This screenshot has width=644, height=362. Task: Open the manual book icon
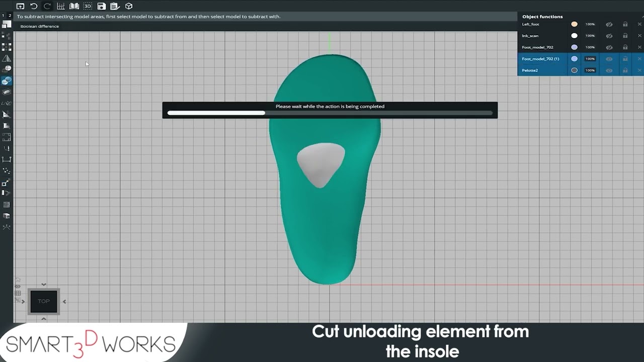[x=74, y=7]
